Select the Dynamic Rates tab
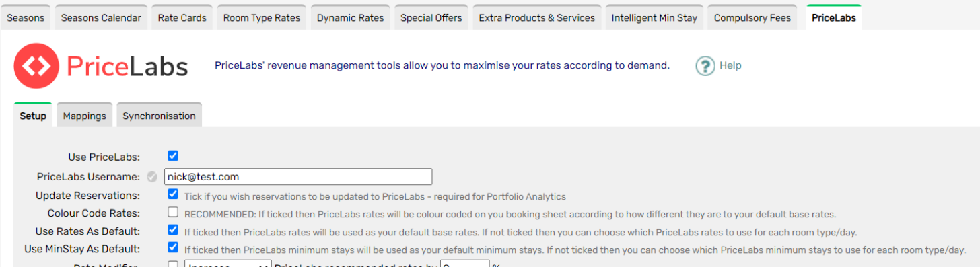 point(350,18)
